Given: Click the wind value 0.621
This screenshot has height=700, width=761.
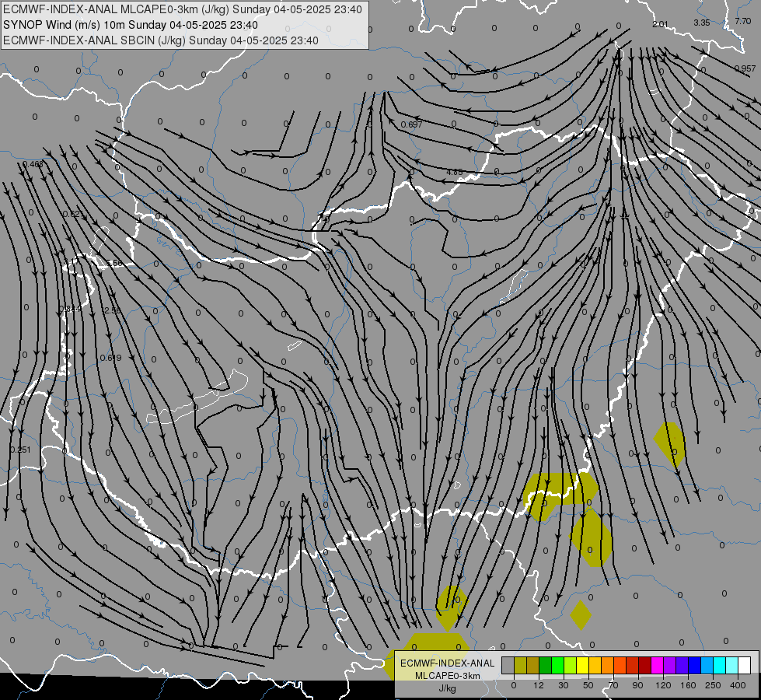Looking at the screenshot, I should pyautogui.click(x=73, y=214).
